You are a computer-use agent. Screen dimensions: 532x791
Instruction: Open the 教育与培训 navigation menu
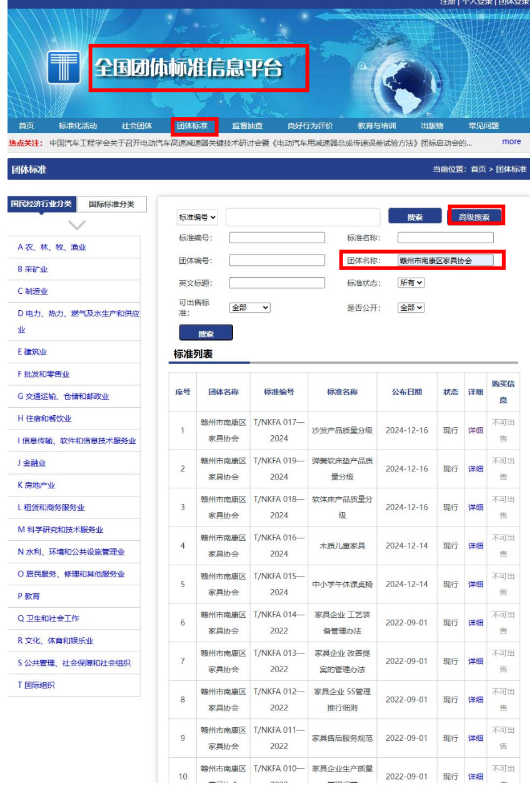(x=378, y=125)
